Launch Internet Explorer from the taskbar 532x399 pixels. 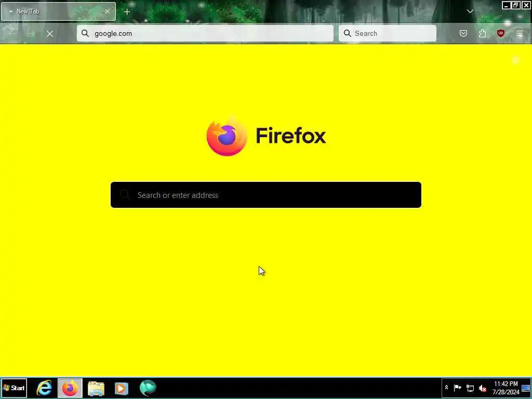coord(44,388)
